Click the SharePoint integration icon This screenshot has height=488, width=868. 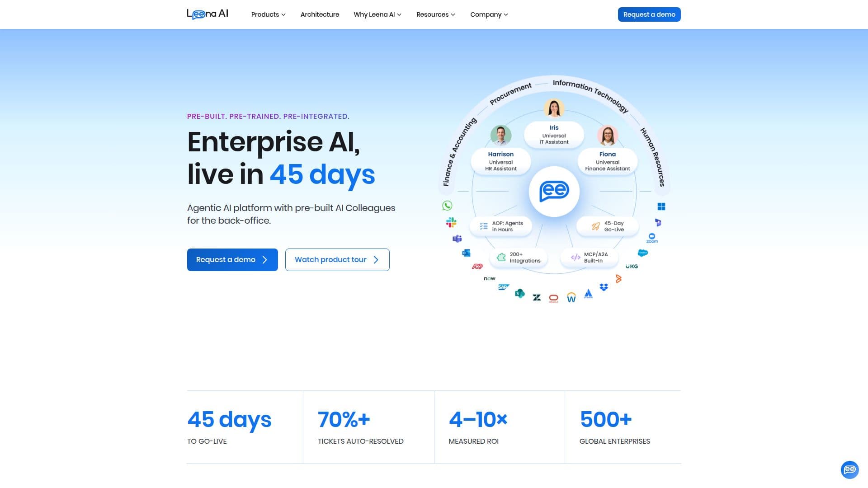click(520, 294)
